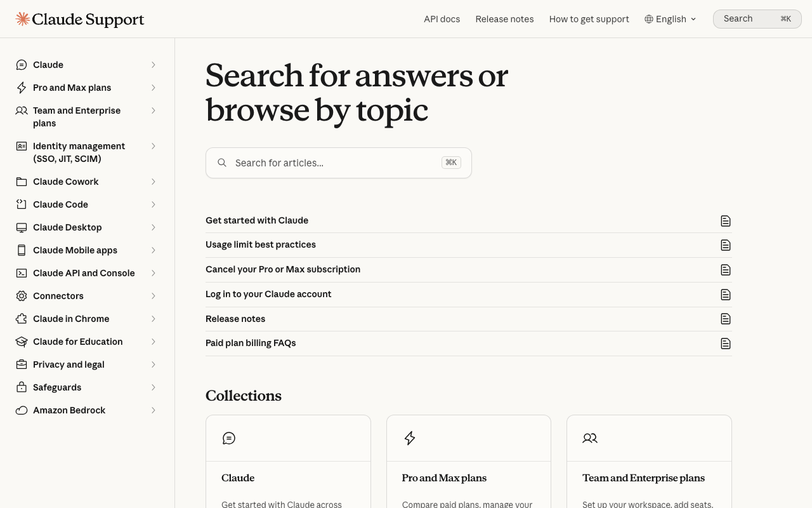Go to How to get support
This screenshot has width=812, height=508.
[x=589, y=19]
